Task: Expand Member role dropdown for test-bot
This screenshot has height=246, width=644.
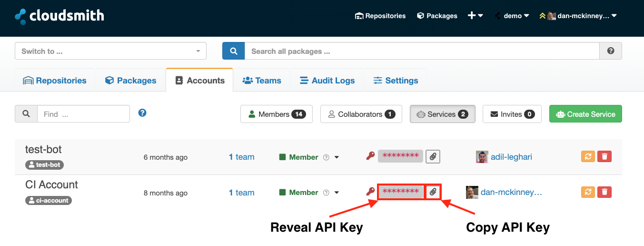Action: tap(337, 157)
